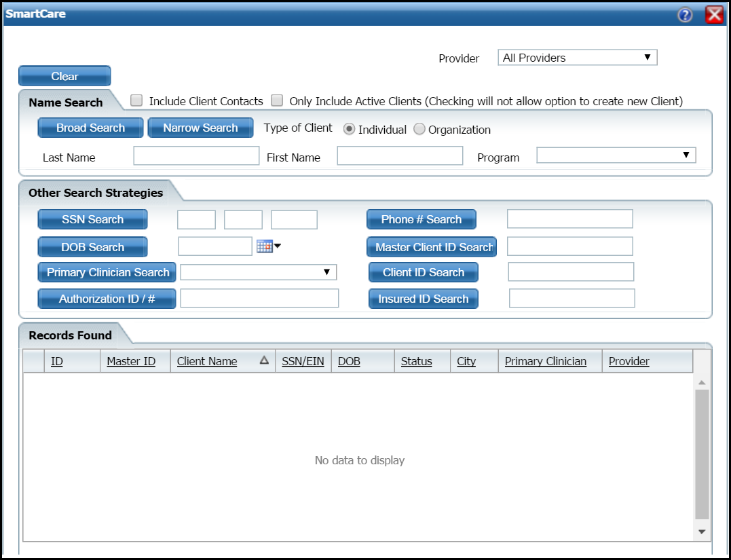Select the Individual client type
The height and width of the screenshot is (560, 731).
[349, 129]
